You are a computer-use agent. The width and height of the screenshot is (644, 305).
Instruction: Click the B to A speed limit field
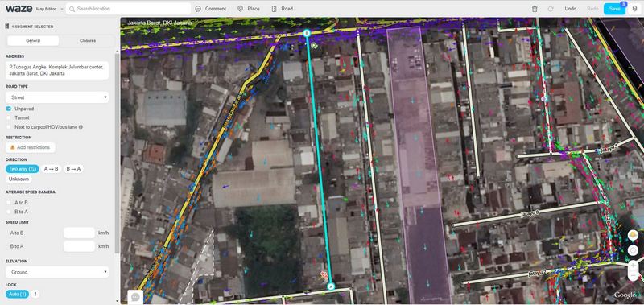79,246
